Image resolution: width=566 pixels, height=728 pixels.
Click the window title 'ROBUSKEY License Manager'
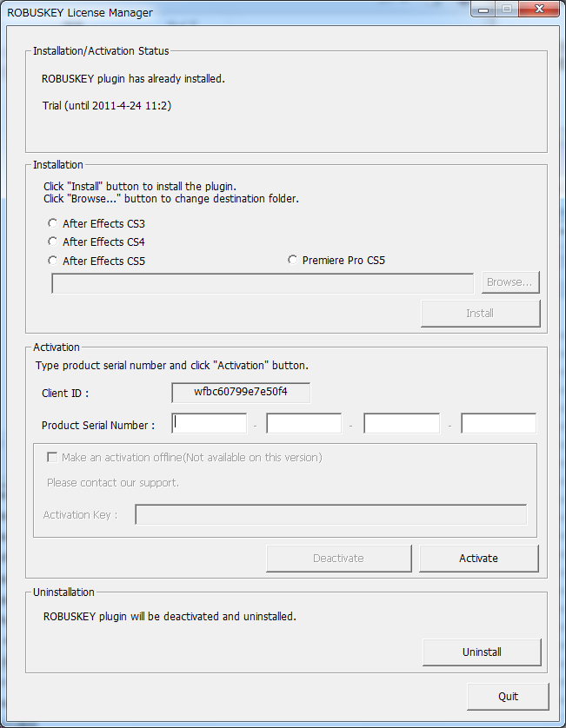(x=80, y=13)
